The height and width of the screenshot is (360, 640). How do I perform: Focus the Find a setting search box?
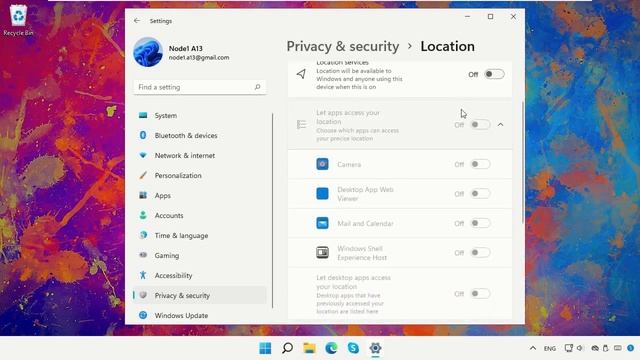click(200, 87)
